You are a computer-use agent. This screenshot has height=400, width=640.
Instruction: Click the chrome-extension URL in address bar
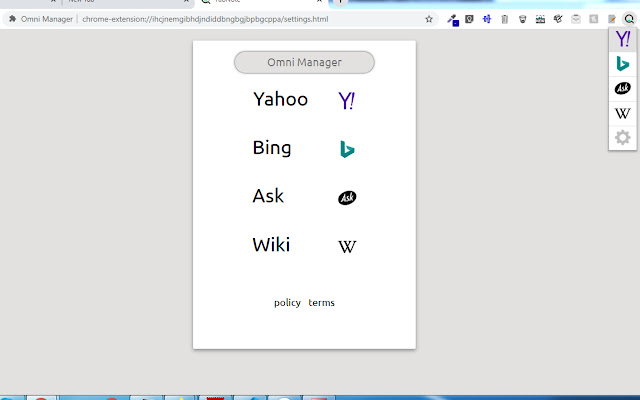[205, 19]
